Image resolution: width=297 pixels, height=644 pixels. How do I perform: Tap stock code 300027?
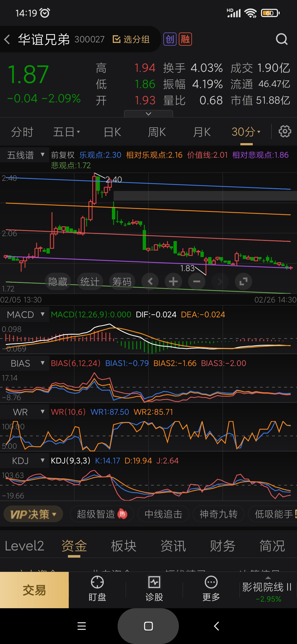pyautogui.click(x=90, y=39)
